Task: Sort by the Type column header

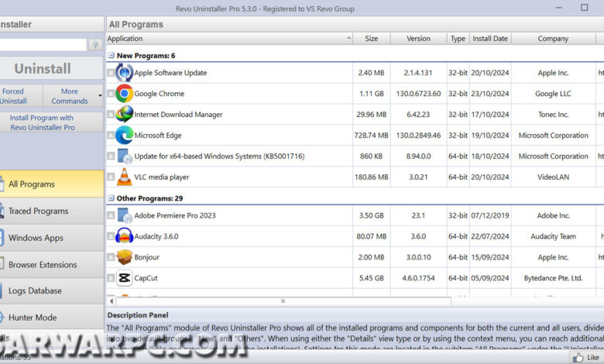Action: click(458, 39)
